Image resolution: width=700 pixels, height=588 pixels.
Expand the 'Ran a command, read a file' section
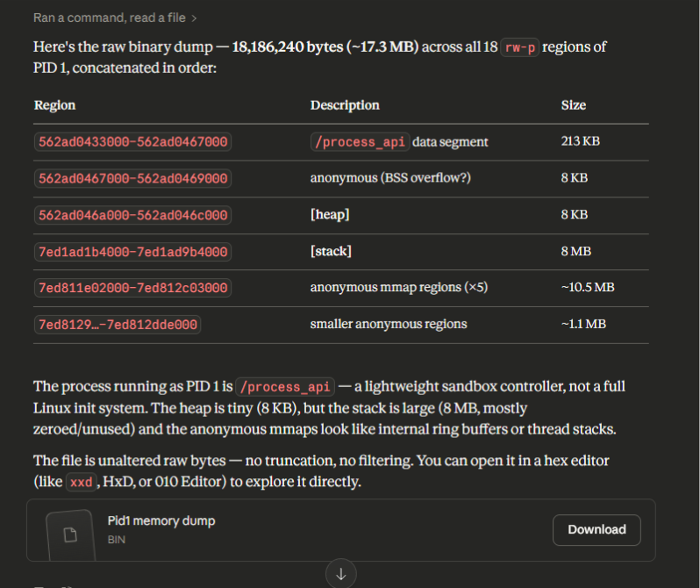(115, 18)
